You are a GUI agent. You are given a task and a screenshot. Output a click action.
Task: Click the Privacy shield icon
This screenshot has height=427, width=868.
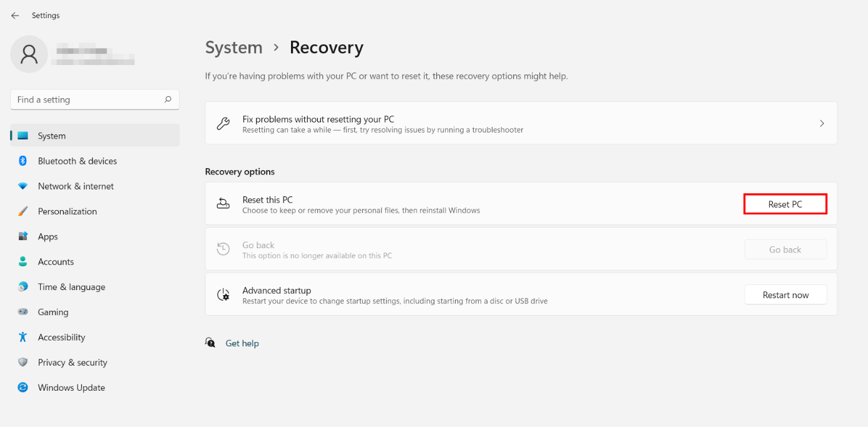pos(23,362)
